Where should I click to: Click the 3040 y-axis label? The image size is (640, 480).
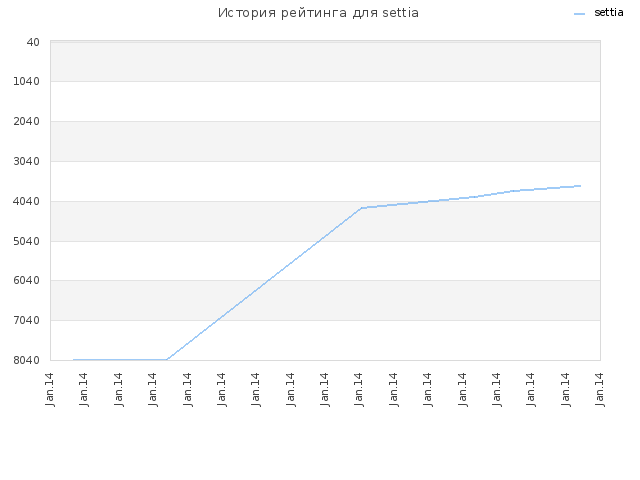coord(27,161)
